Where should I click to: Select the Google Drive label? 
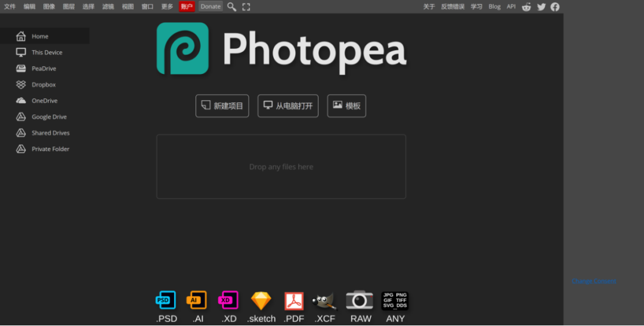[x=49, y=117]
